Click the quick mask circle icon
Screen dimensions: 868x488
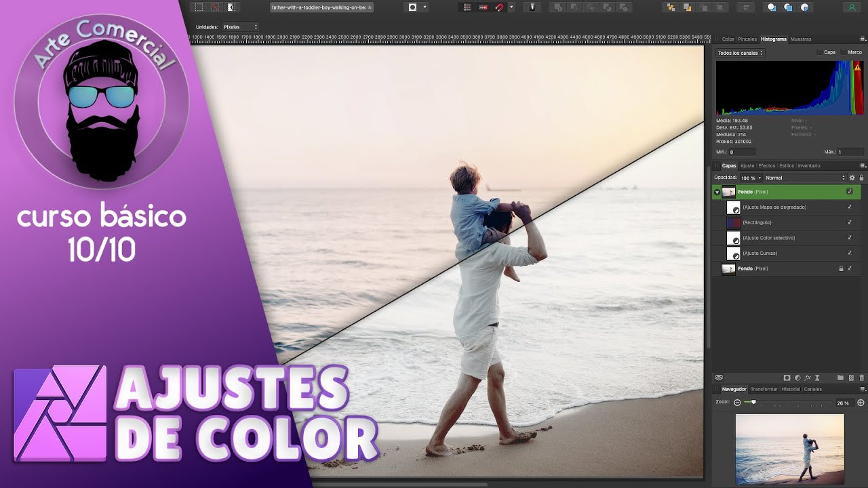[412, 7]
